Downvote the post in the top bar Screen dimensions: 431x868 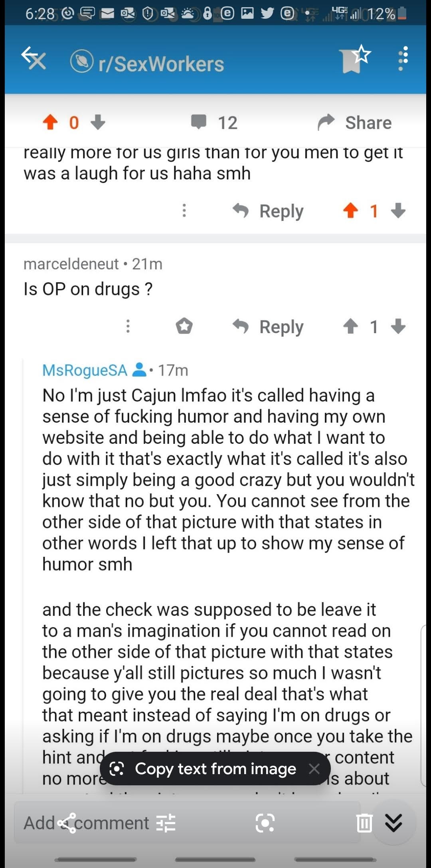click(98, 122)
